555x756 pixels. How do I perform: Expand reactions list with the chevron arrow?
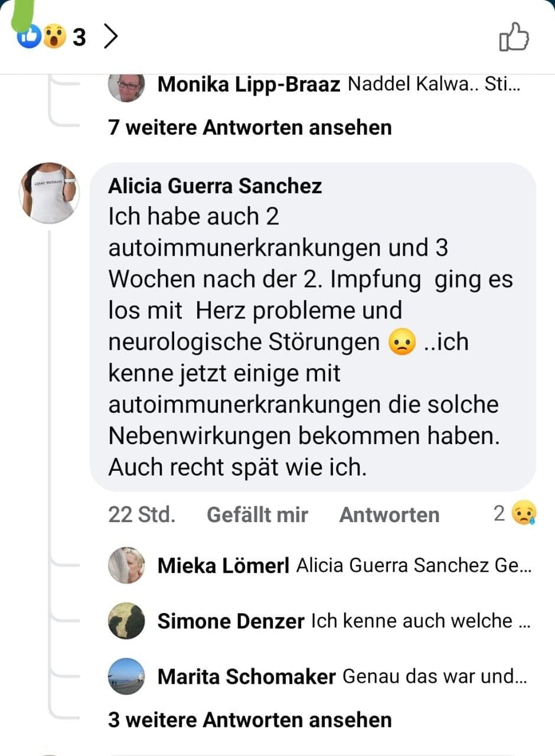coord(110,37)
